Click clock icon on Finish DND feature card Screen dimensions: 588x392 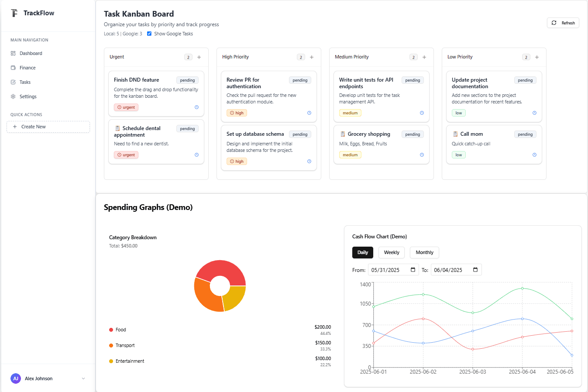196,107
